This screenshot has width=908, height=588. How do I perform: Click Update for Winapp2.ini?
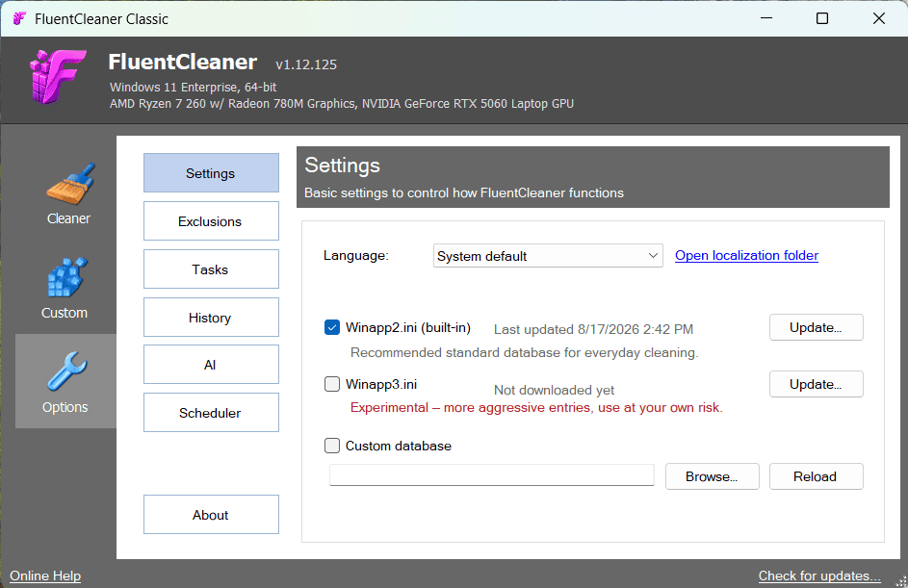click(x=816, y=327)
